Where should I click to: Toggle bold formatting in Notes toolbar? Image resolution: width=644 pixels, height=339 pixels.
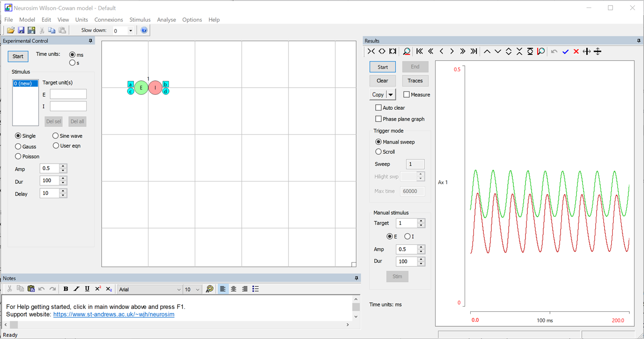(x=66, y=289)
